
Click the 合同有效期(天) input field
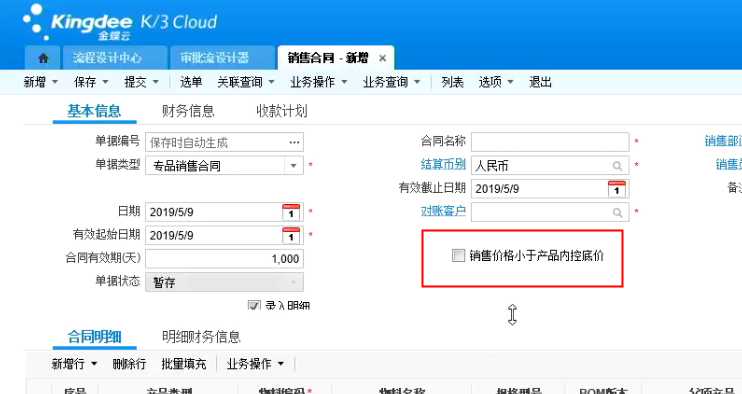click(224, 259)
